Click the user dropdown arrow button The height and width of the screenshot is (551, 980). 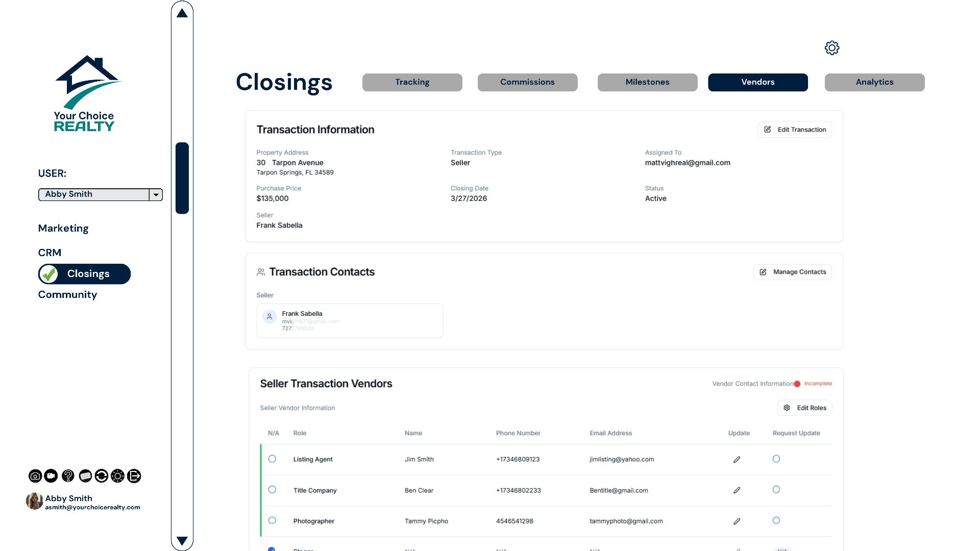156,194
